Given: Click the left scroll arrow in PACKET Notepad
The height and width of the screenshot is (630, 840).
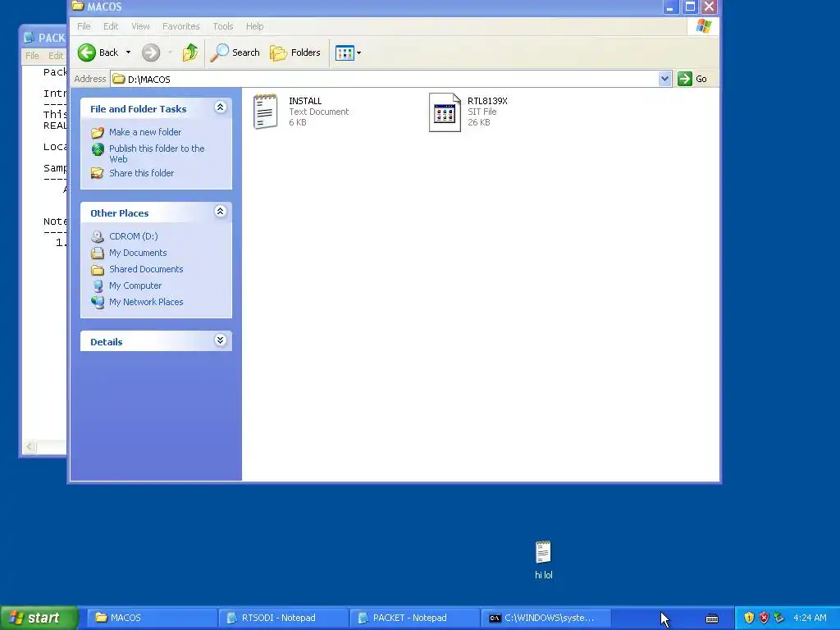Looking at the screenshot, I should (x=30, y=446).
